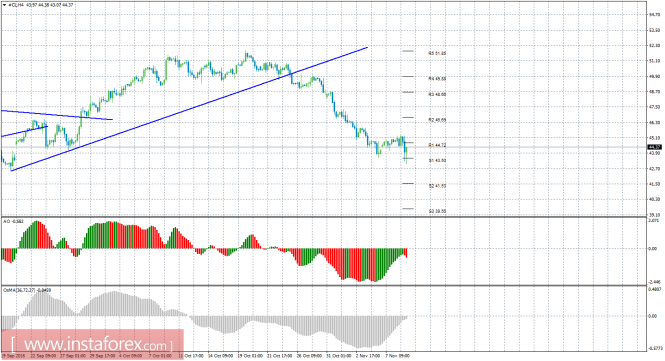Select the R2 46.65 resistance label

tap(437, 120)
